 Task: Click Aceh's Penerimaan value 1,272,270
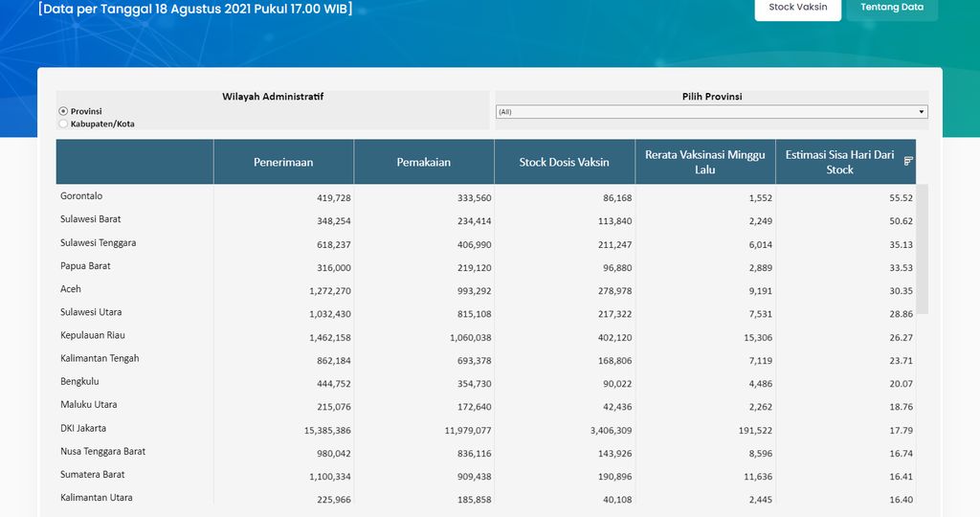(x=330, y=291)
